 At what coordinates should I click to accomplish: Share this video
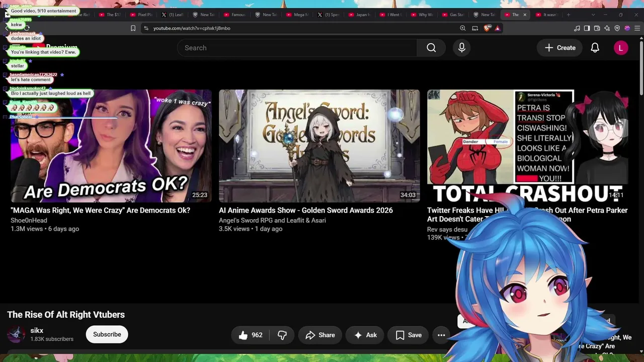[x=320, y=335]
